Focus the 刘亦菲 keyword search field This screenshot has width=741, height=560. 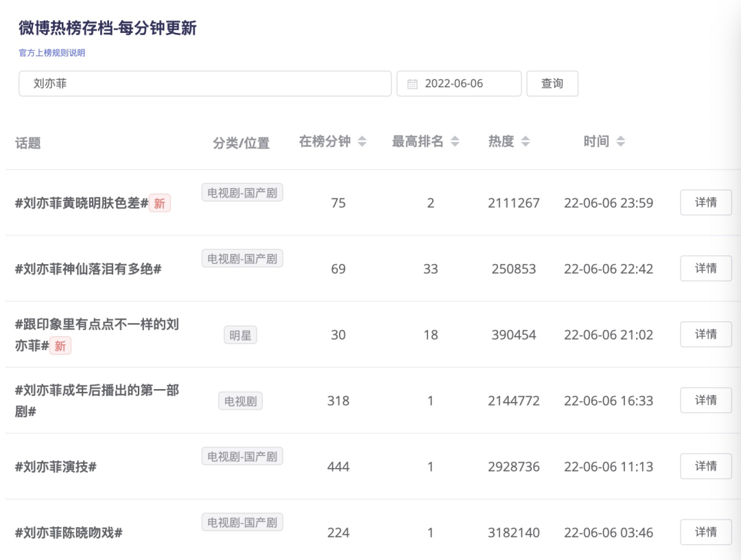point(204,84)
